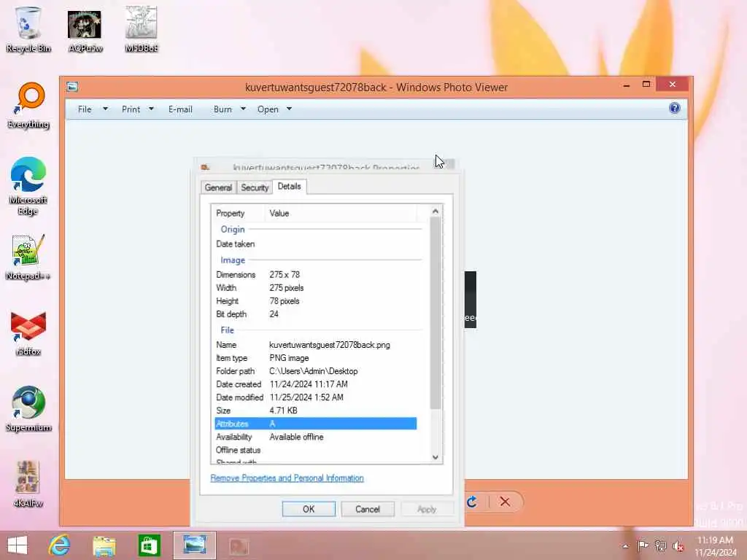
Task: Open the 4KAlFw desktop image file
Action: pyautogui.click(x=28, y=484)
